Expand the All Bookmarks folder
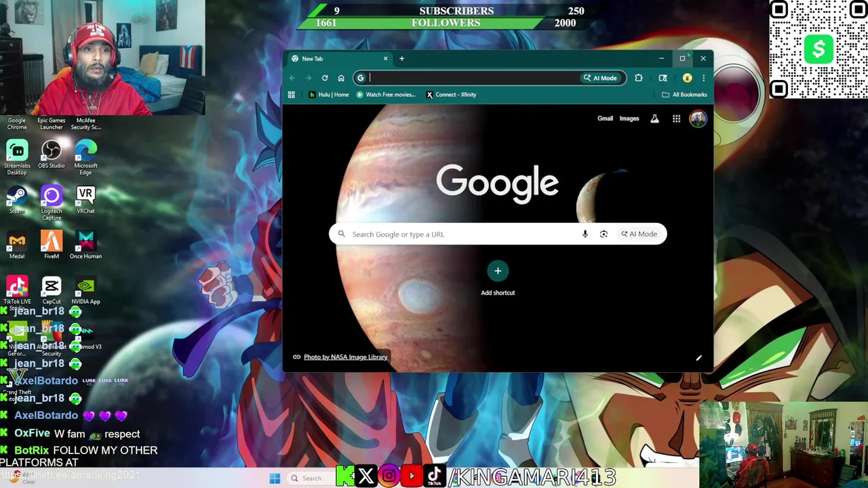The height and width of the screenshot is (488, 868). (x=684, y=95)
